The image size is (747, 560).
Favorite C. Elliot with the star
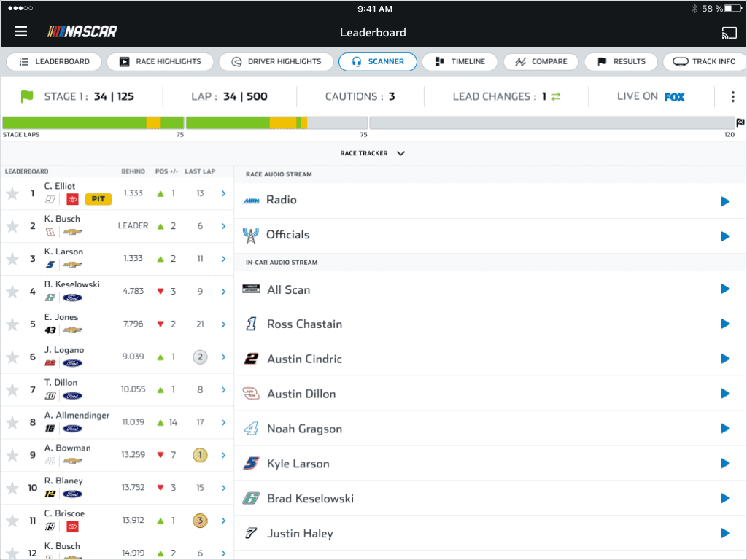12,193
